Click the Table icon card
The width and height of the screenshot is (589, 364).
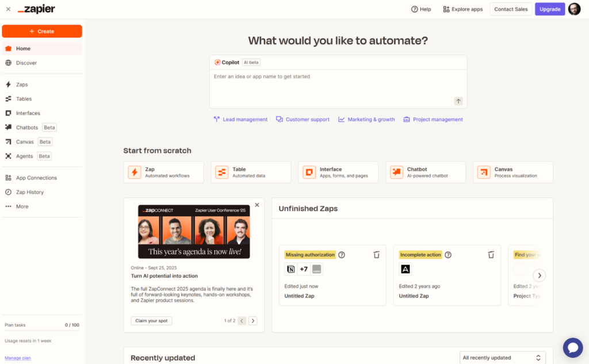tap(222, 172)
